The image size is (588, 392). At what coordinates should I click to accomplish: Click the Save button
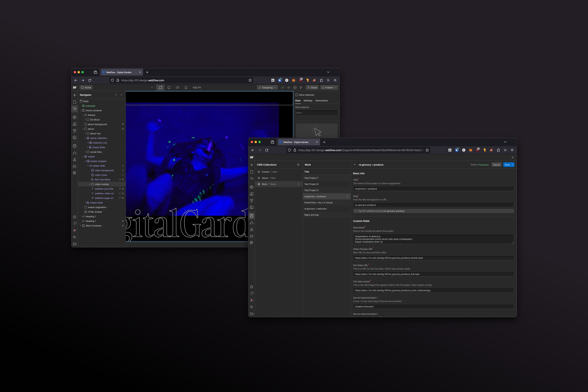(x=507, y=165)
